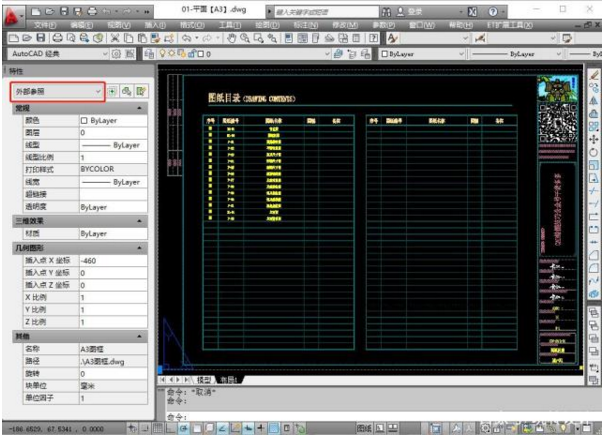Image resolution: width=602 pixels, height=436 pixels.
Task: Open the ET扩展工具(X) menu
Action: (x=509, y=25)
